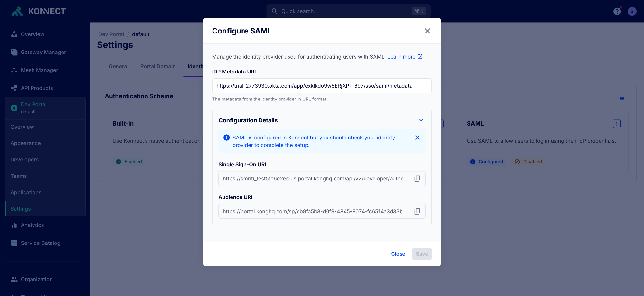Open SAML card three-dot options menu
Image resolution: width=644 pixels, height=296 pixels.
click(617, 124)
